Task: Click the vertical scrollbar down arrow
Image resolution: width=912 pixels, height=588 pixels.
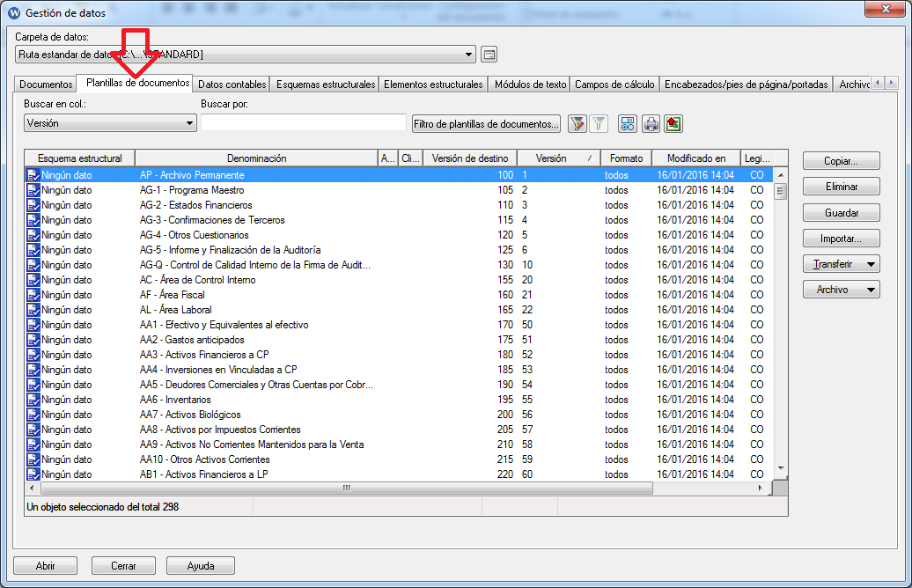Action: [x=781, y=468]
